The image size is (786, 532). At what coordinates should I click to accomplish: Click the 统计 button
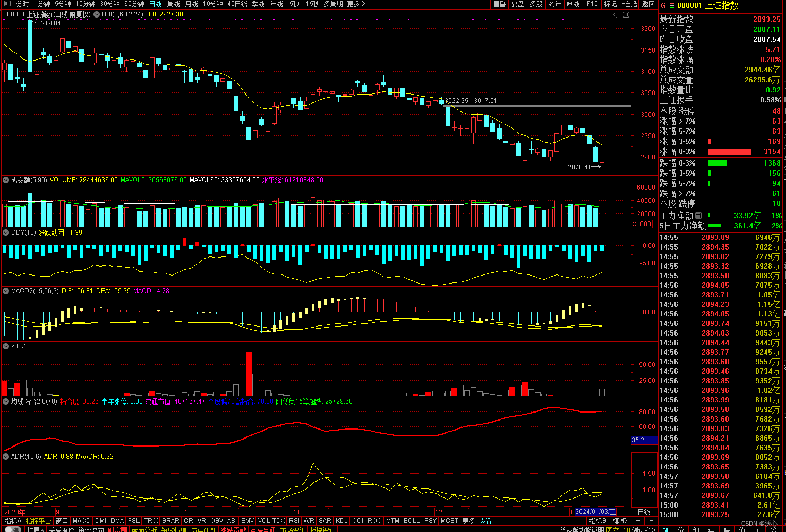click(x=555, y=4)
